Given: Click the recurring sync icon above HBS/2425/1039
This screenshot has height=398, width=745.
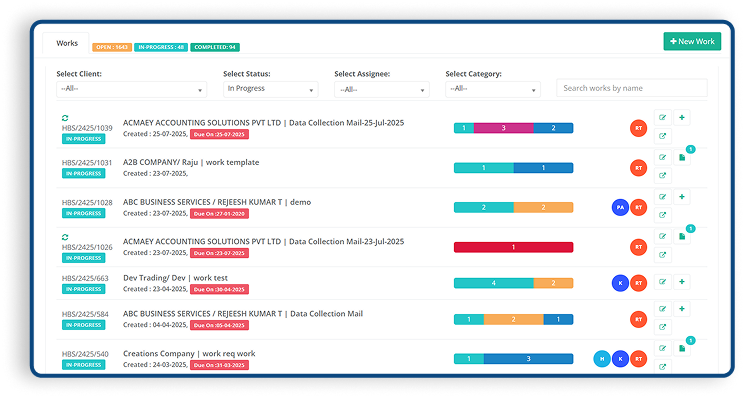Looking at the screenshot, I should [65, 118].
